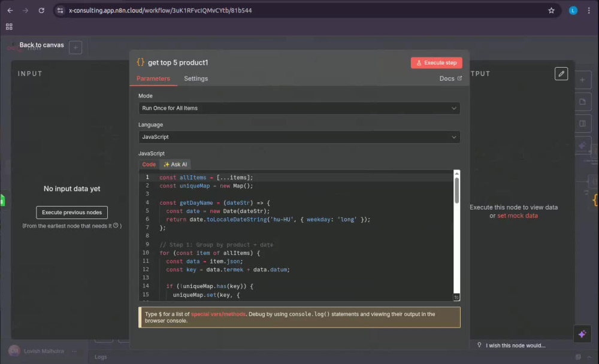
Task: Go back with browser back arrow
Action: click(x=10, y=11)
